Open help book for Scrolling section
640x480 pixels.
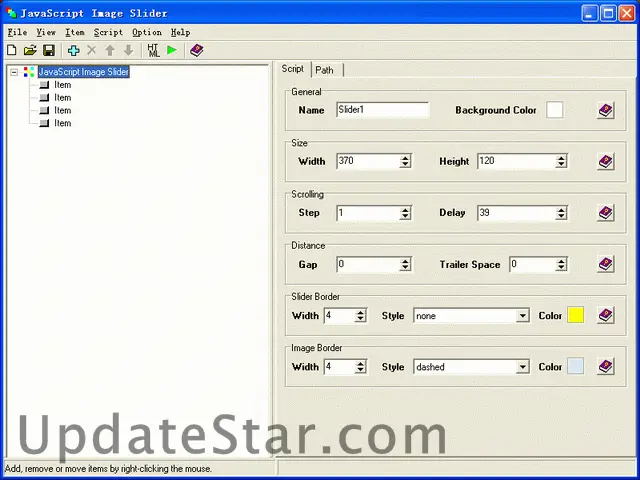click(x=606, y=213)
